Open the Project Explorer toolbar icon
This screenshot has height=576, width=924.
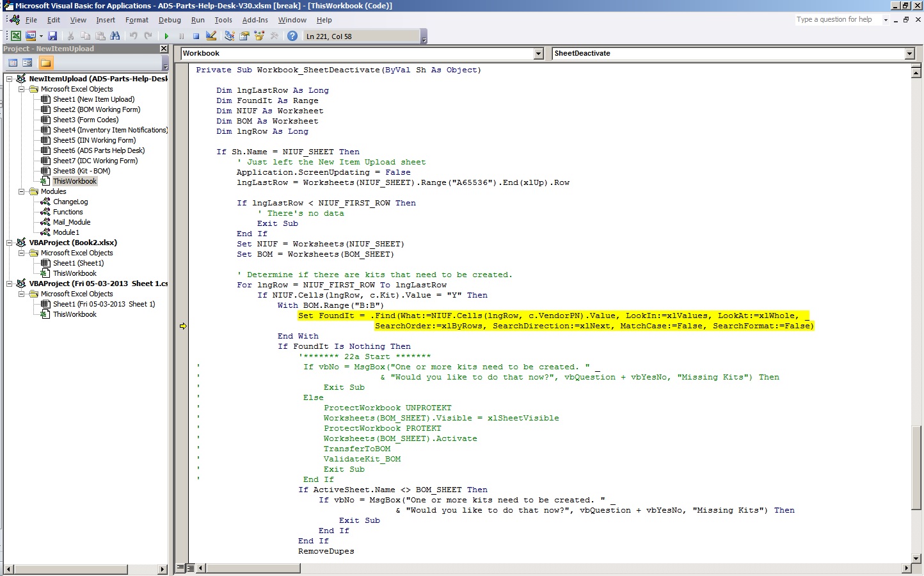click(x=229, y=36)
